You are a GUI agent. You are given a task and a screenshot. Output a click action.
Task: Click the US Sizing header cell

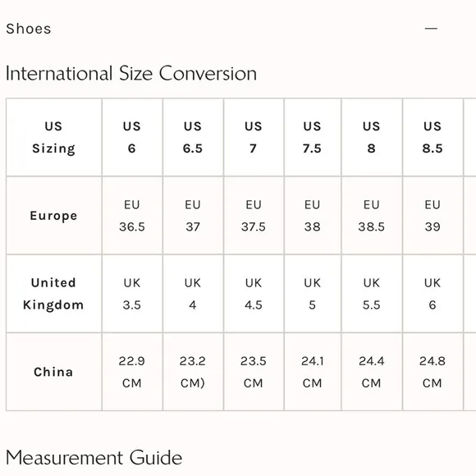tap(53, 137)
